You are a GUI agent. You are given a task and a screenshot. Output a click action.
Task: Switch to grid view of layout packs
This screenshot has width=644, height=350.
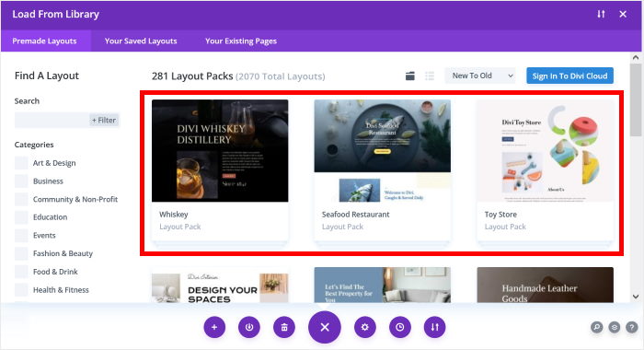[x=410, y=76]
